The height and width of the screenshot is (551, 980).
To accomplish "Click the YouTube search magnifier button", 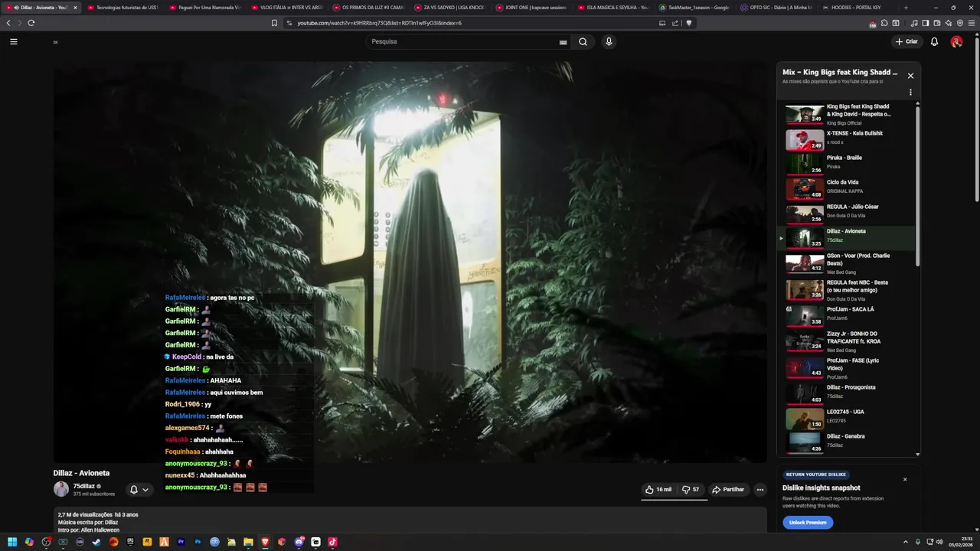I will (x=583, y=41).
